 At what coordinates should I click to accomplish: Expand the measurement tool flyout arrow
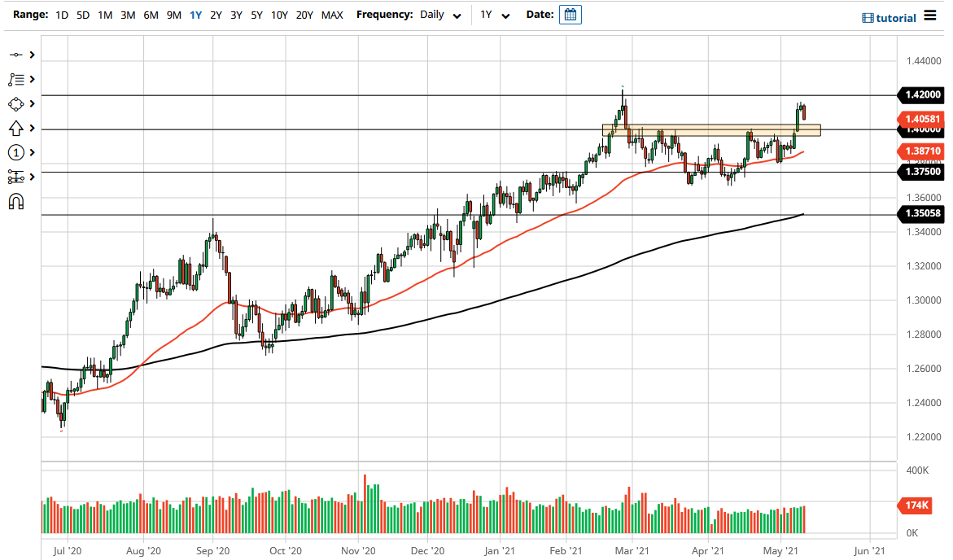[33, 177]
